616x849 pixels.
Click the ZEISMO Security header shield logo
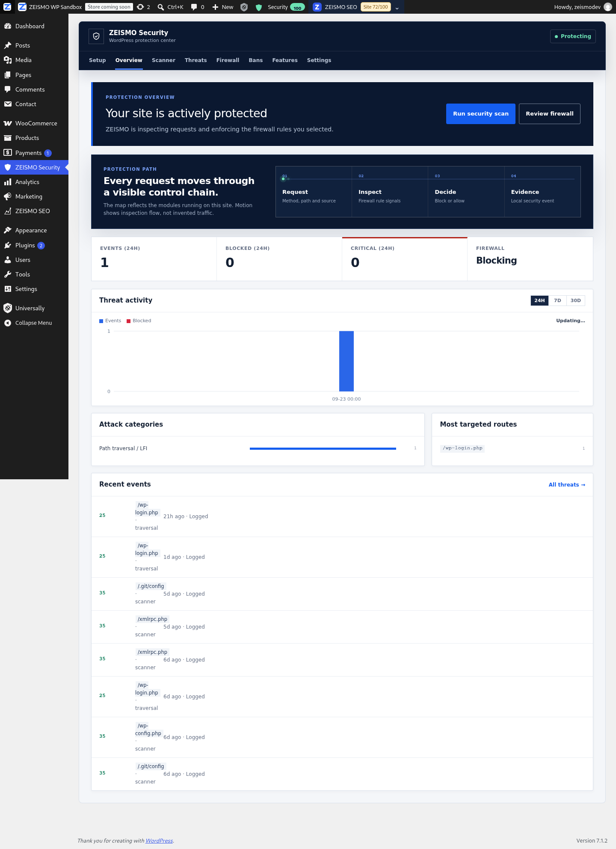click(x=96, y=36)
